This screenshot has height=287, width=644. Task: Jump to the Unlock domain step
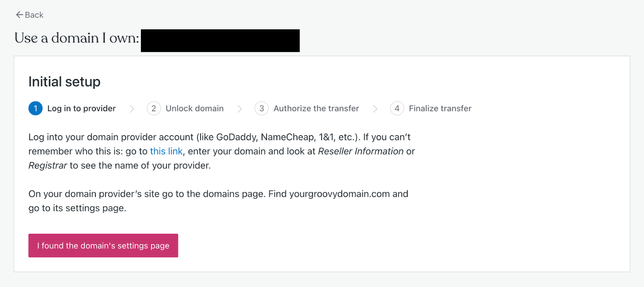[x=194, y=108]
